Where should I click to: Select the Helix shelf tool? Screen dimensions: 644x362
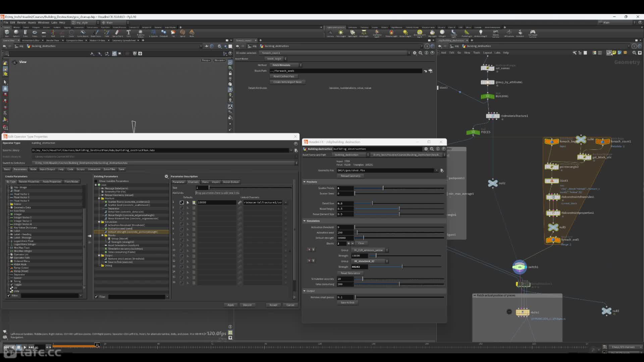192,33
